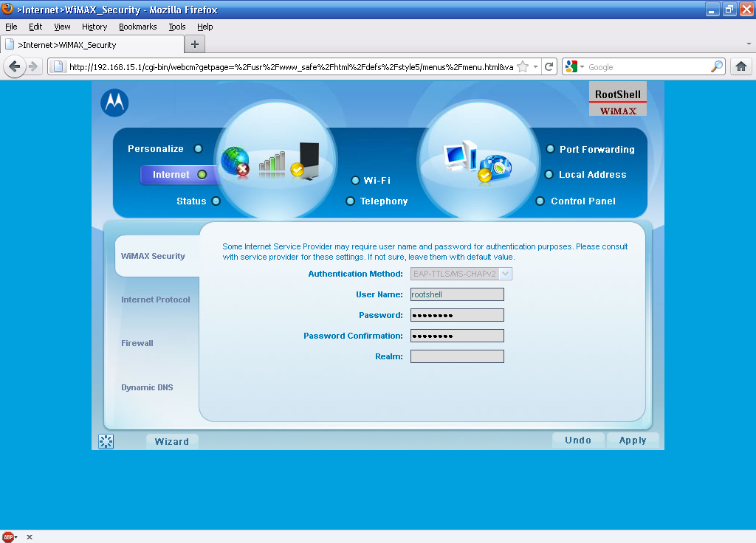
Task: Open a new tab with plus button
Action: [195, 44]
